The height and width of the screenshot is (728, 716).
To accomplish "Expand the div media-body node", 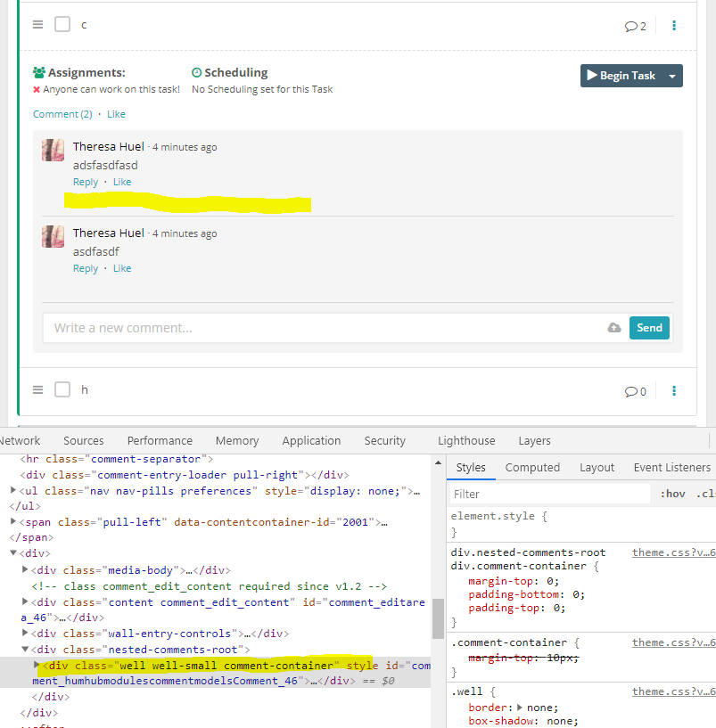I will coord(25,569).
